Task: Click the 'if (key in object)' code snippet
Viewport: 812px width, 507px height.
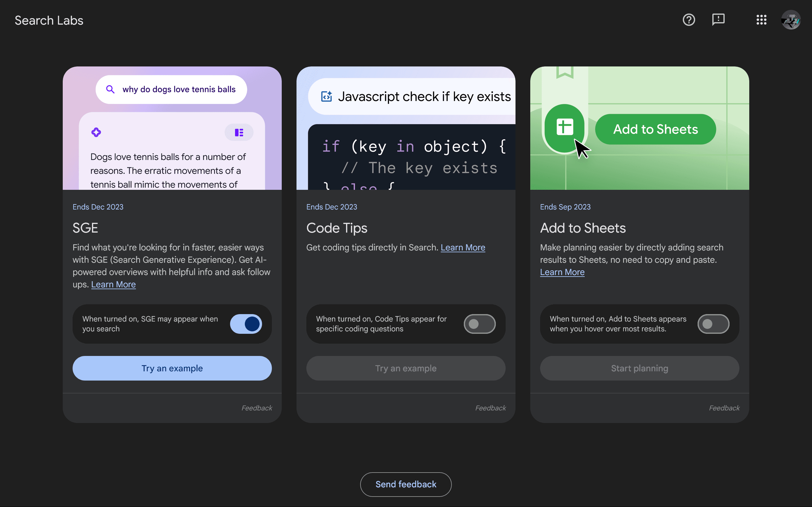Action: pos(412,157)
